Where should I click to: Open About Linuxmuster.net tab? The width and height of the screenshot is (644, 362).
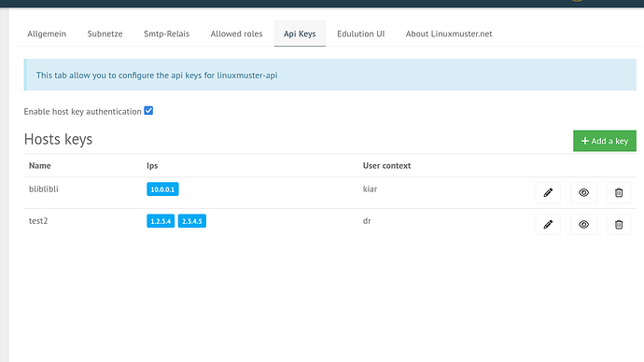449,34
